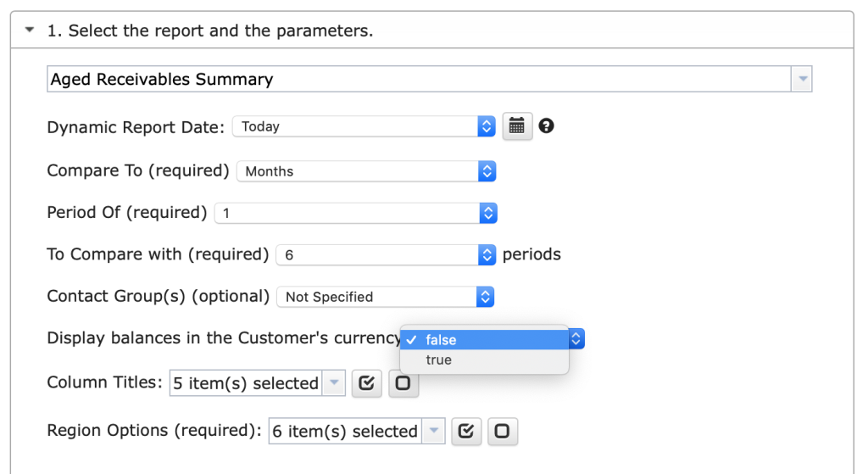Select all Region Options check icon
The height and width of the screenshot is (474, 868).
[466, 432]
